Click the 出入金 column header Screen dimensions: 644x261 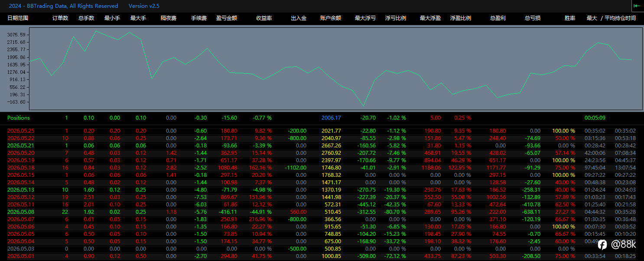coord(299,18)
